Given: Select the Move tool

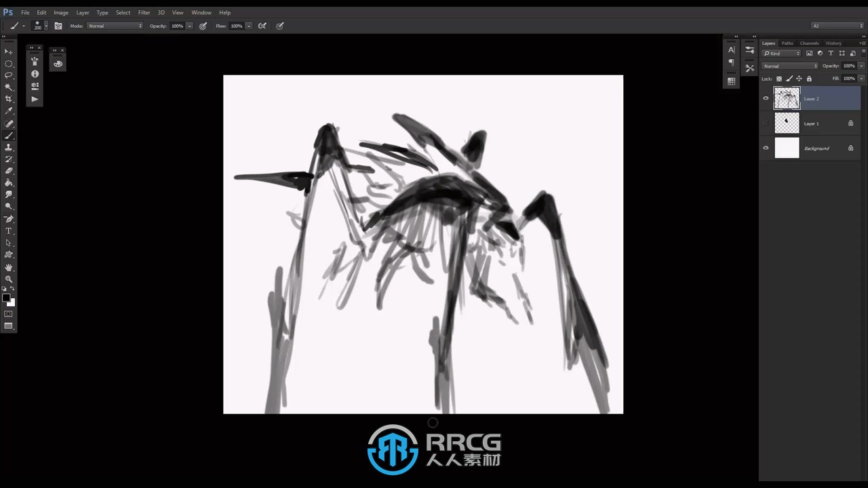Looking at the screenshot, I should coord(9,52).
